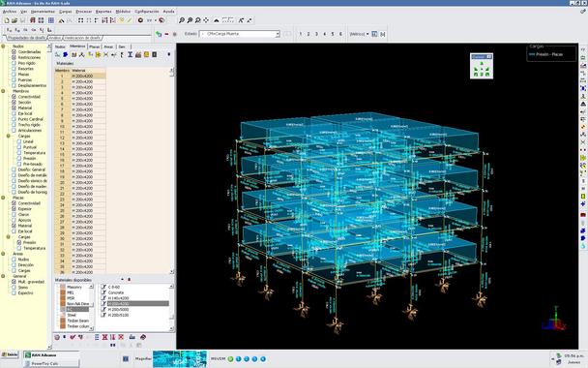Open the Configuración menu
Image resolution: width=588 pixels, height=368 pixels.
coord(147,12)
